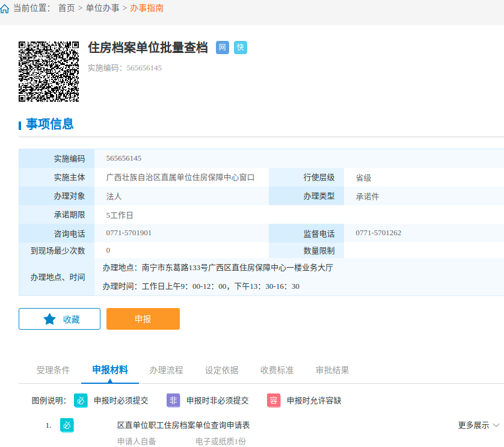The image size is (504, 447).
Task: Select the 申报材料 tab
Action: click(x=110, y=370)
